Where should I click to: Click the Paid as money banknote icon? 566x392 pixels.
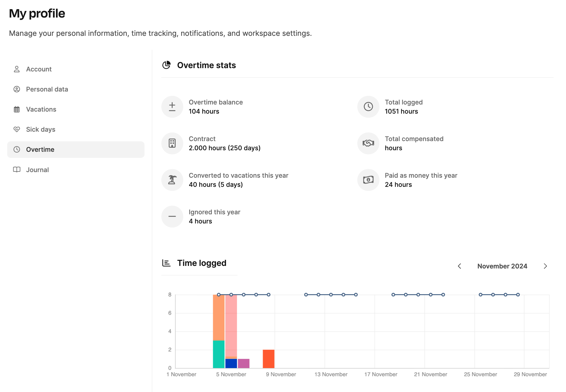[x=368, y=180]
